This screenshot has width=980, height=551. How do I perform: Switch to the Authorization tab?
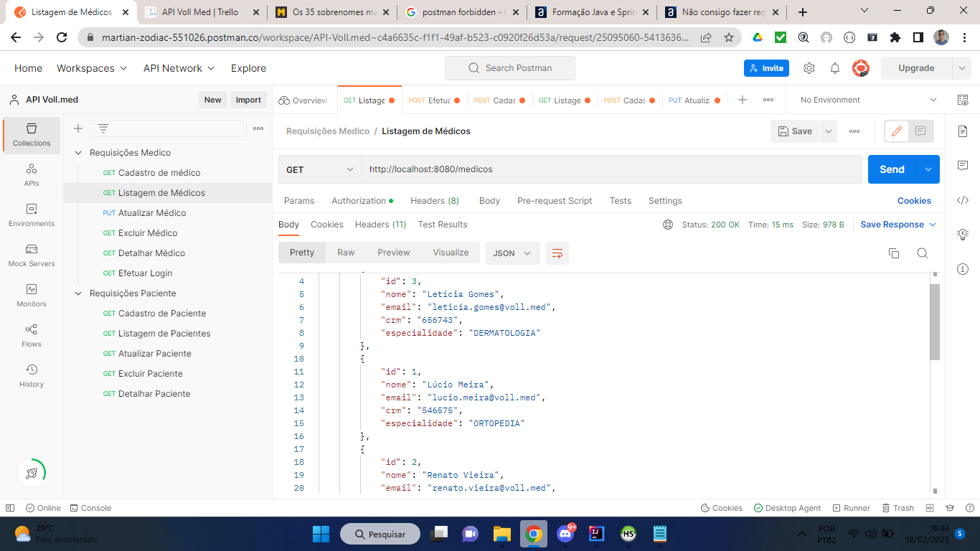pyautogui.click(x=362, y=201)
